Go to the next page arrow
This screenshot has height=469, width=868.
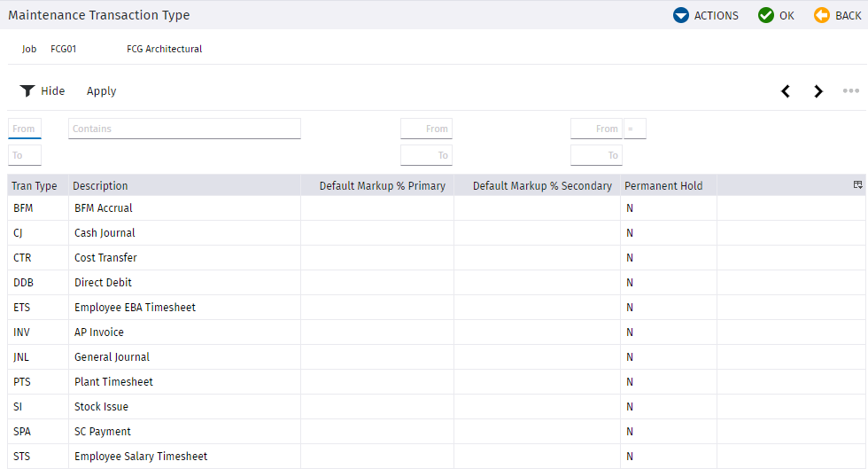pyautogui.click(x=818, y=91)
